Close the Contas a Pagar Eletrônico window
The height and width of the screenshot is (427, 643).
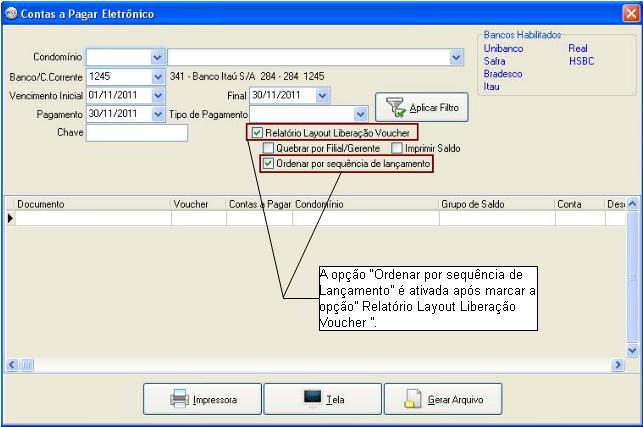pos(630,13)
